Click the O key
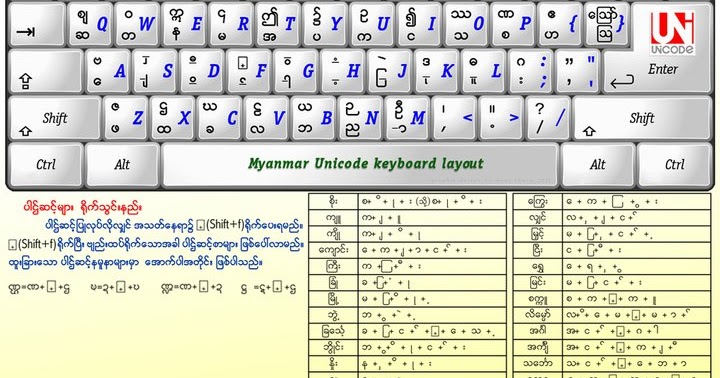The width and height of the screenshot is (720, 378). pos(466,24)
